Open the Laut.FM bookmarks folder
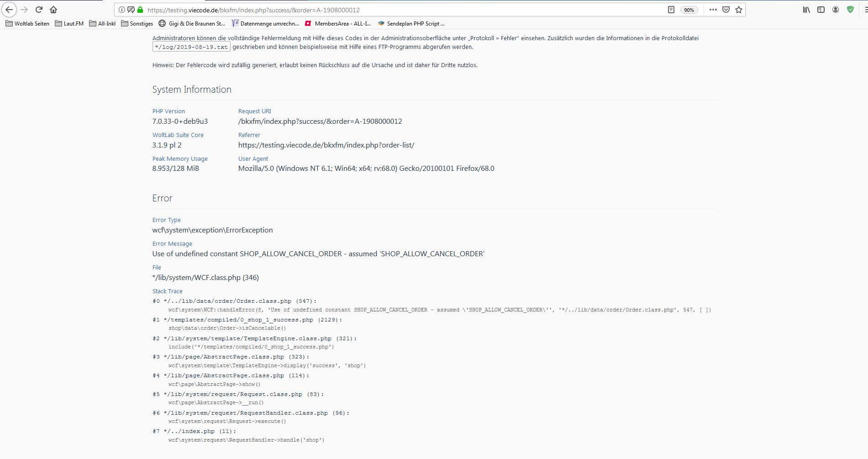868x459 pixels. click(x=69, y=24)
